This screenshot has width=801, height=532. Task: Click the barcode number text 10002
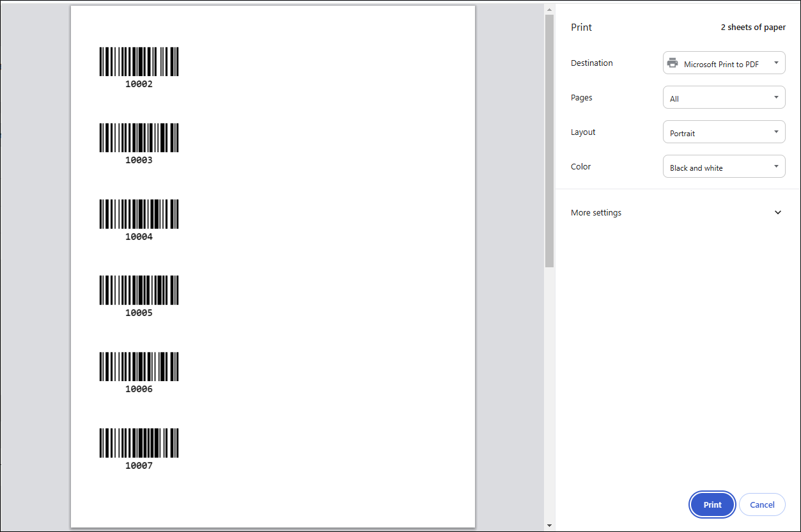(139, 84)
